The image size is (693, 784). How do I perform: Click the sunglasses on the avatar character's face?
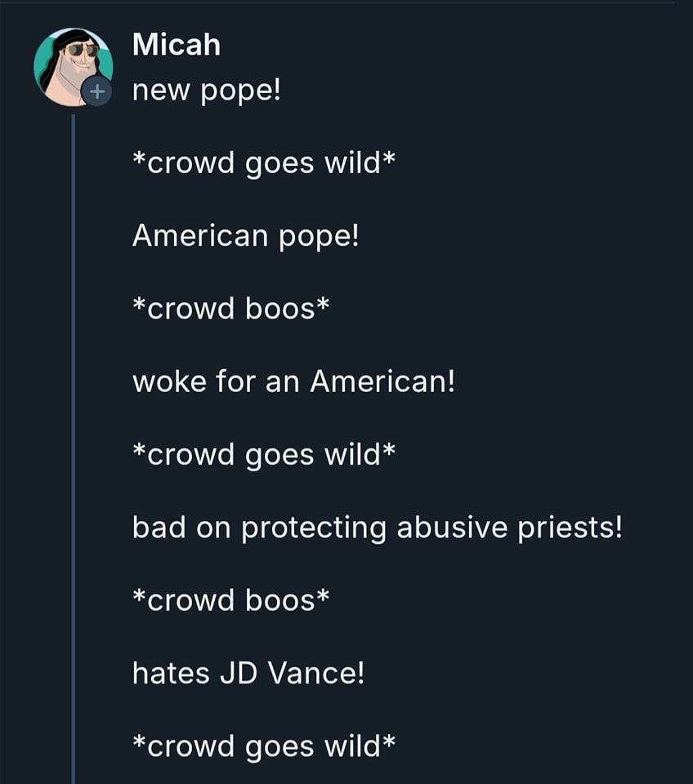pos(82,50)
